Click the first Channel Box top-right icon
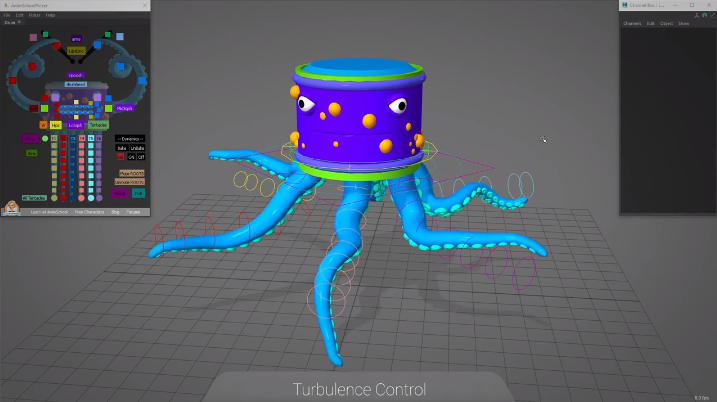 pyautogui.click(x=697, y=15)
